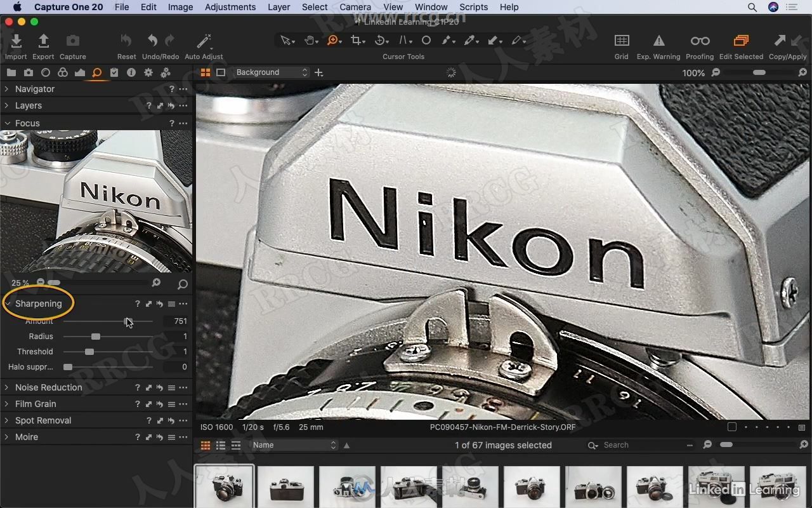Select the pointer cursor tool
This screenshot has width=812, height=508.
point(286,41)
